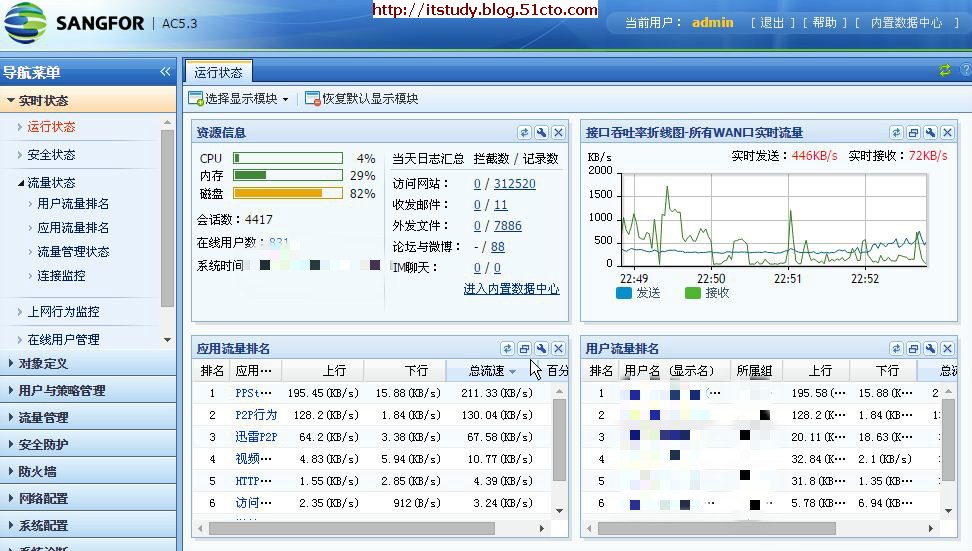Open 应用流量排名 in navigation tree
This screenshot has height=551, width=972.
(73, 227)
